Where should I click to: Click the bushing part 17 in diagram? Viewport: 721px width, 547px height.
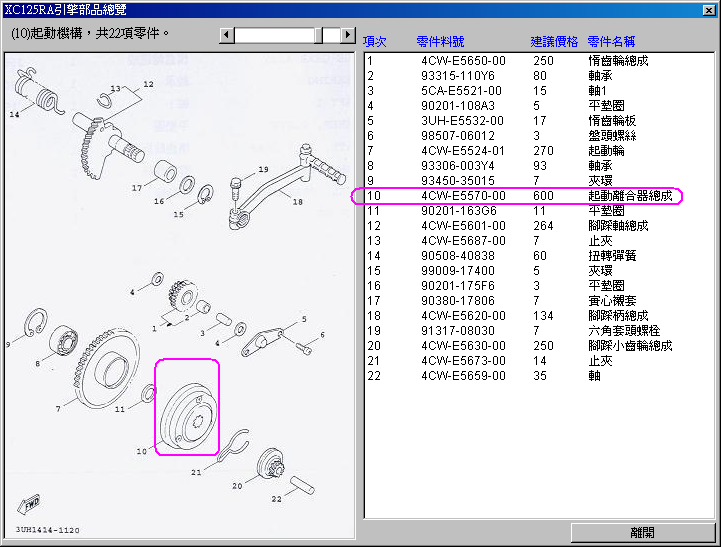pyautogui.click(x=165, y=171)
